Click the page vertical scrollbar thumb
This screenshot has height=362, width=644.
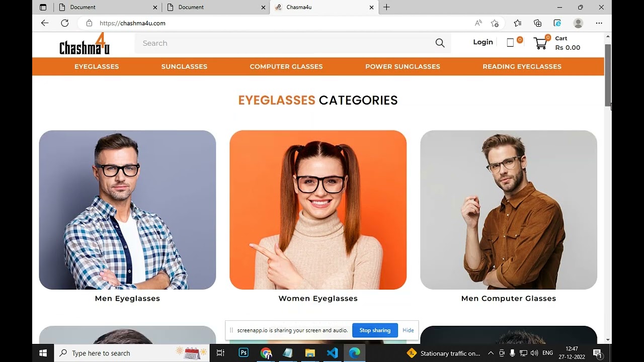click(608, 75)
